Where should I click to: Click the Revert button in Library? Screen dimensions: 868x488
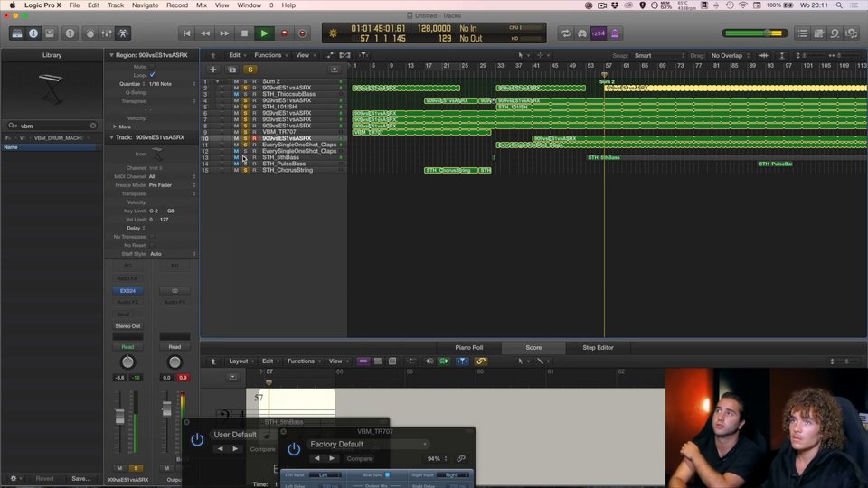45,479
